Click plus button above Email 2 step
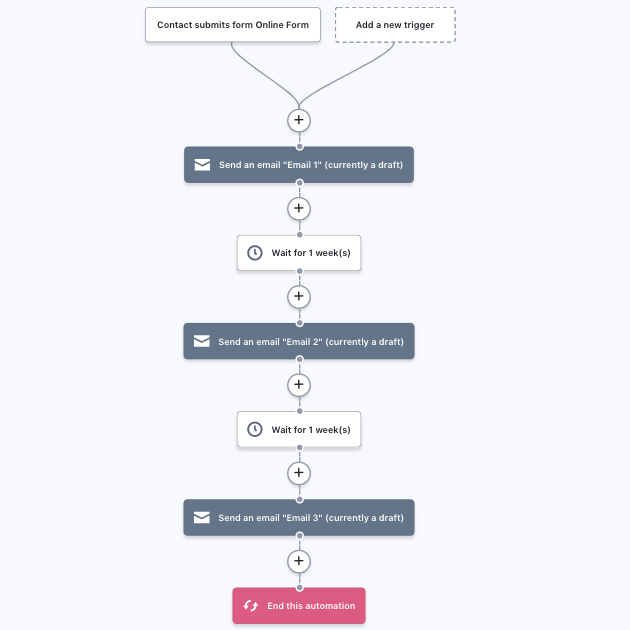The height and width of the screenshot is (630, 630). pyautogui.click(x=298, y=297)
